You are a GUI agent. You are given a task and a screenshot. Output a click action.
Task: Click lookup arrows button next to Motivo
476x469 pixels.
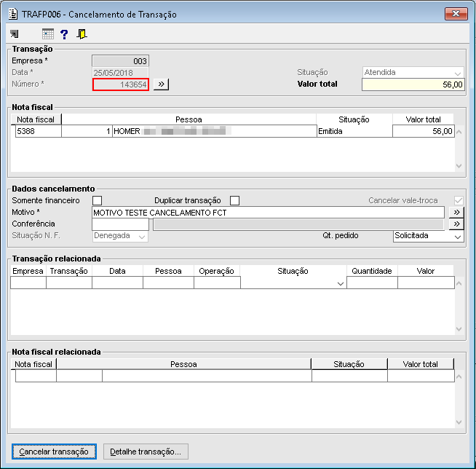[x=456, y=213]
